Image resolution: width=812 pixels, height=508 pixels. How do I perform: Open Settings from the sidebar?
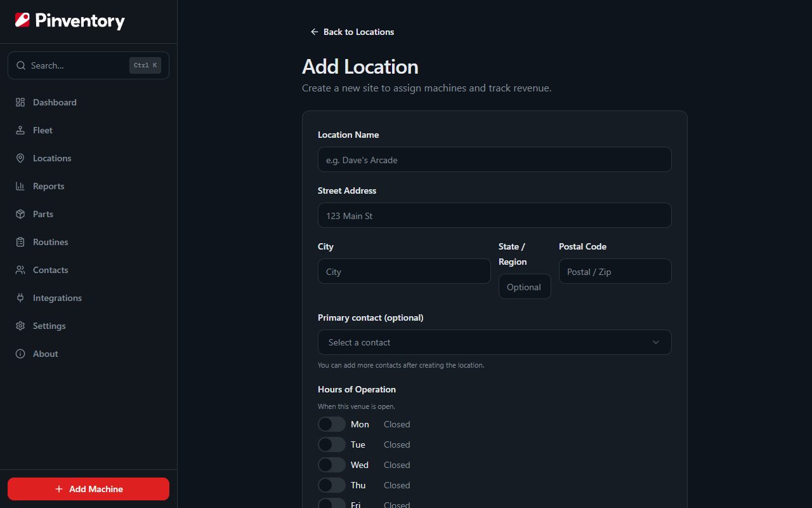point(88,326)
